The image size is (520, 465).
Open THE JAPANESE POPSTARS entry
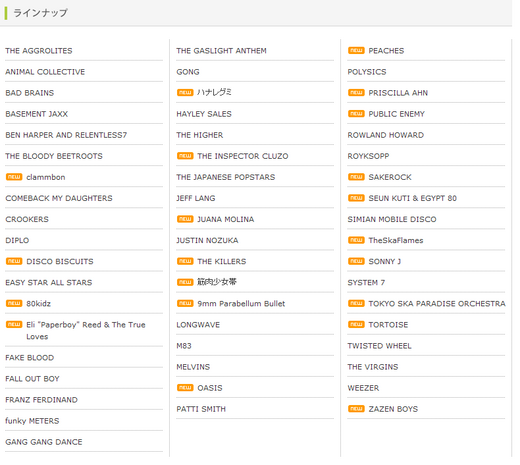click(226, 177)
